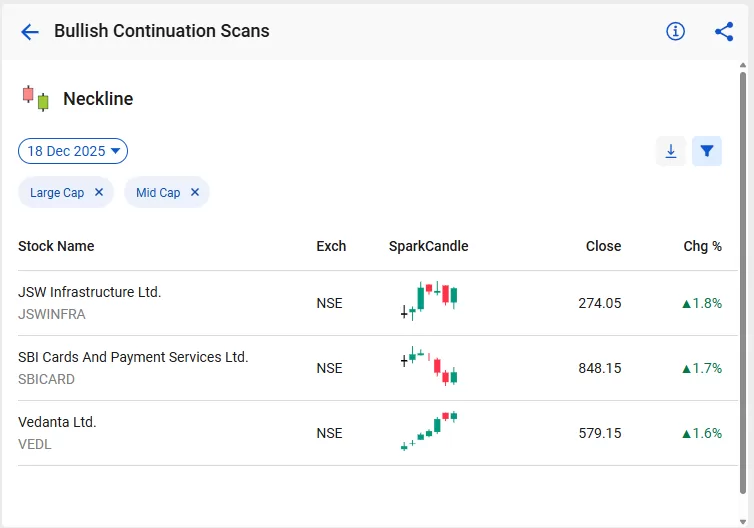Click the JSWINFRA ticker symbol
The width and height of the screenshot is (754, 528).
[x=52, y=314]
